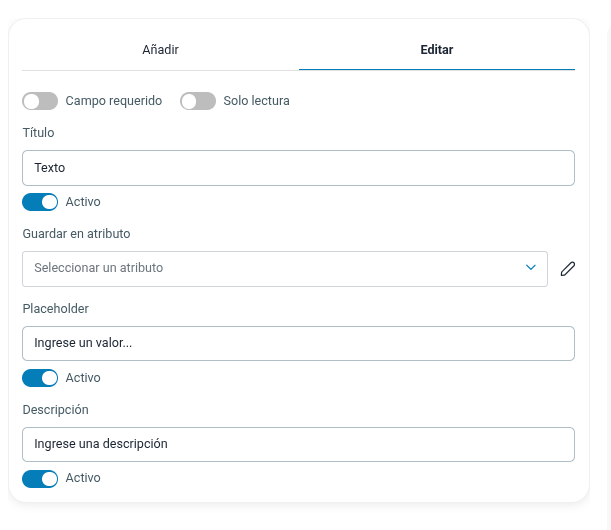
Task: Switch off Activo toggle under Descripción field
Action: click(40, 478)
